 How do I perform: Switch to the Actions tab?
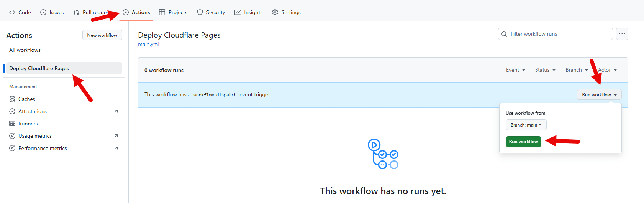[136, 12]
